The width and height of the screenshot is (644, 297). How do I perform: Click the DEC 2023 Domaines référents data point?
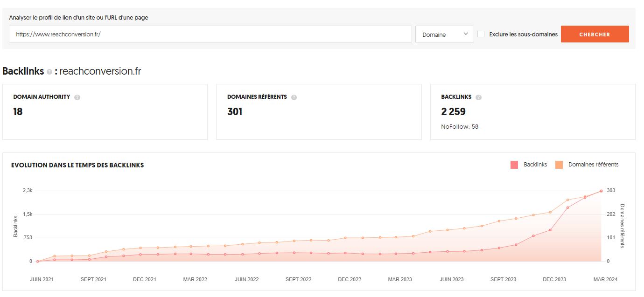tap(551, 212)
